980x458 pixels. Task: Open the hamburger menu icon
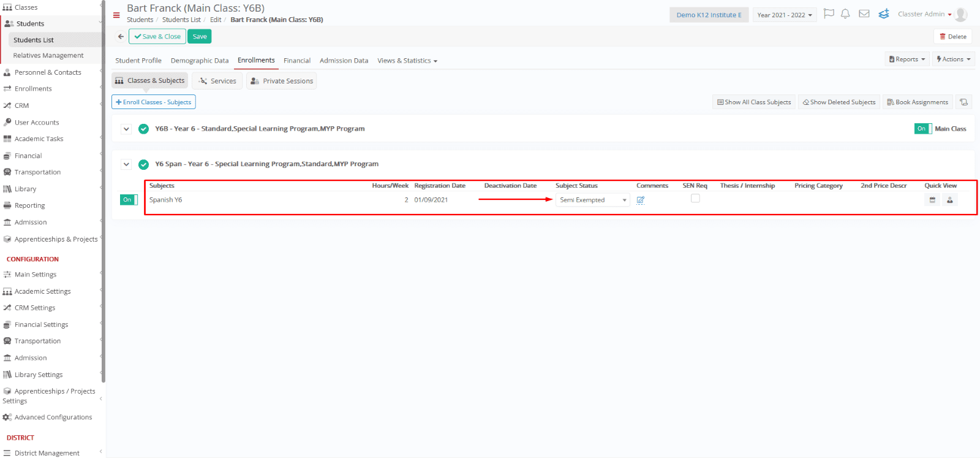[x=116, y=15]
